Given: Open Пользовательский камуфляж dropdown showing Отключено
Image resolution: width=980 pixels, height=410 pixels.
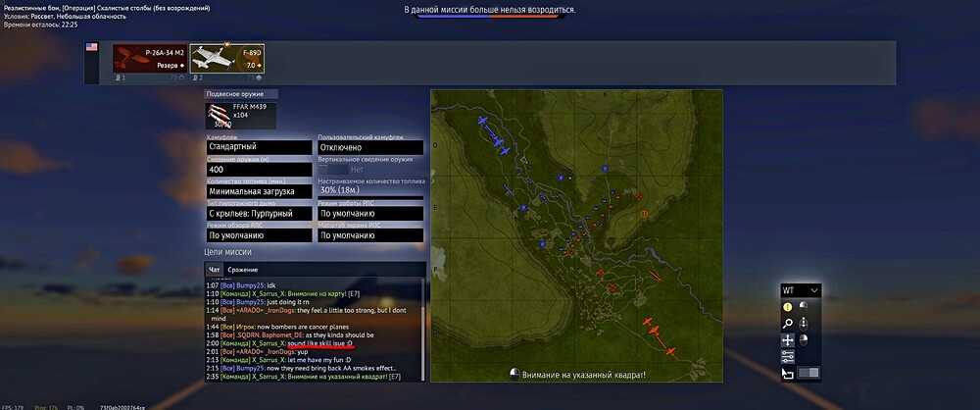Looking at the screenshot, I should [x=370, y=147].
